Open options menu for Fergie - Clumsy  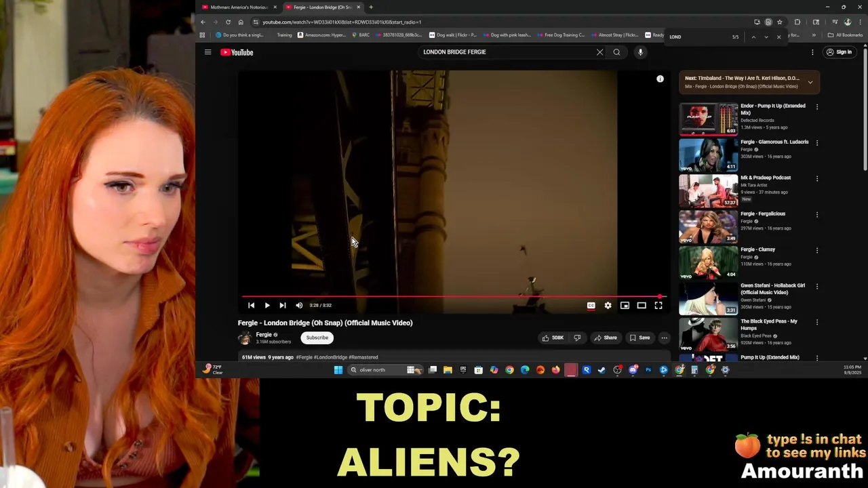[x=816, y=251]
